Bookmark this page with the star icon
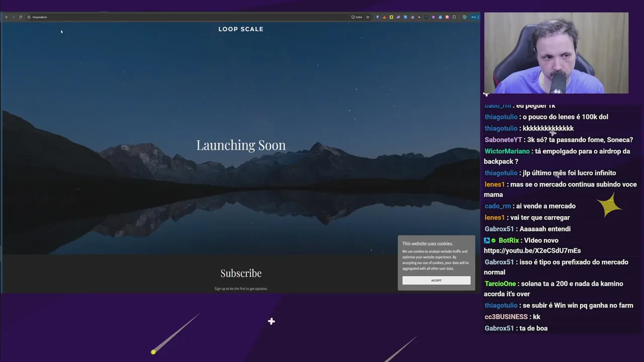Screen dimensions: 644x362 (x=368, y=17)
